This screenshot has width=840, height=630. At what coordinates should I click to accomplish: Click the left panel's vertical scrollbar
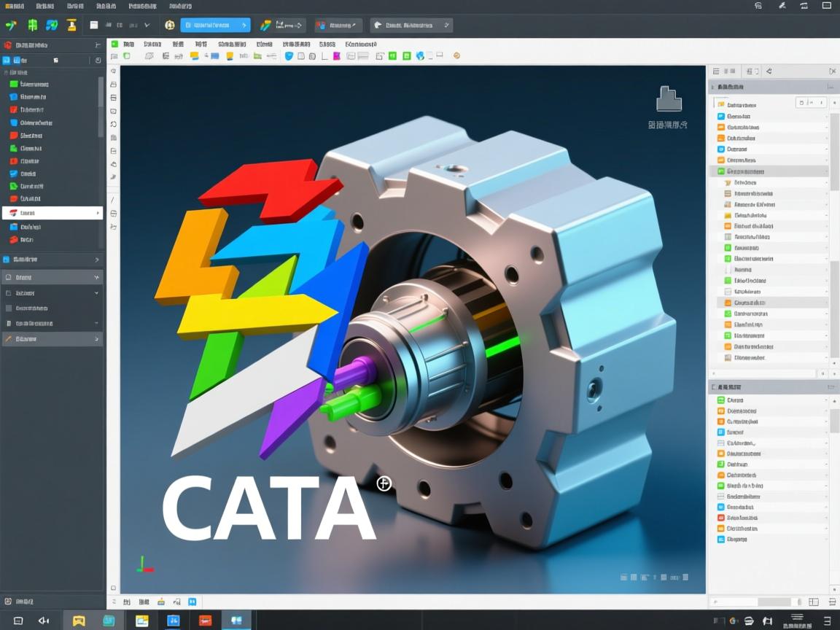point(101,107)
